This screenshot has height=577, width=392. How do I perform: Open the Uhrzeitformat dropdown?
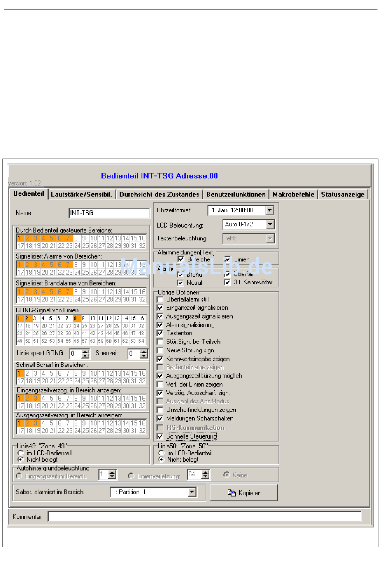(x=269, y=210)
